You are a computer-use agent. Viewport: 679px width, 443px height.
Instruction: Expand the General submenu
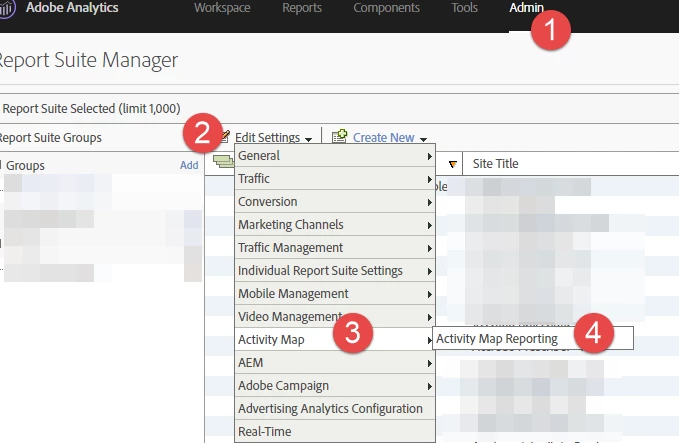pos(334,156)
